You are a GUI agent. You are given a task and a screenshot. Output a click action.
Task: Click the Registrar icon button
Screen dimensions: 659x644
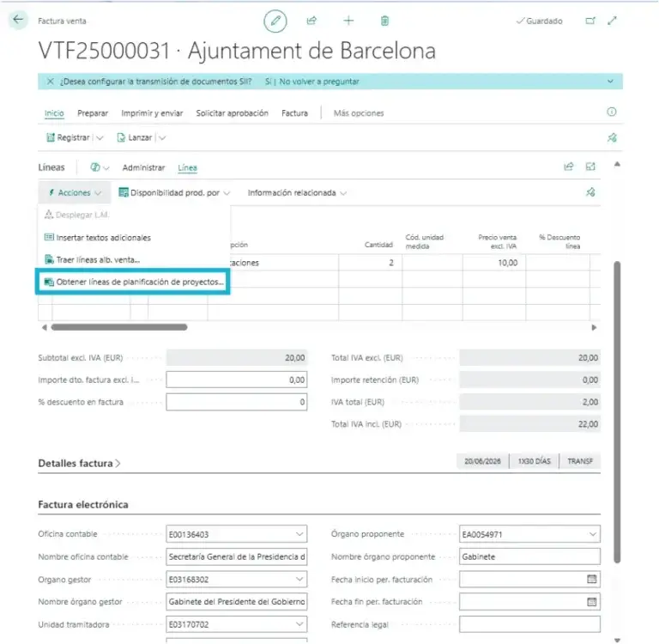[68, 137]
